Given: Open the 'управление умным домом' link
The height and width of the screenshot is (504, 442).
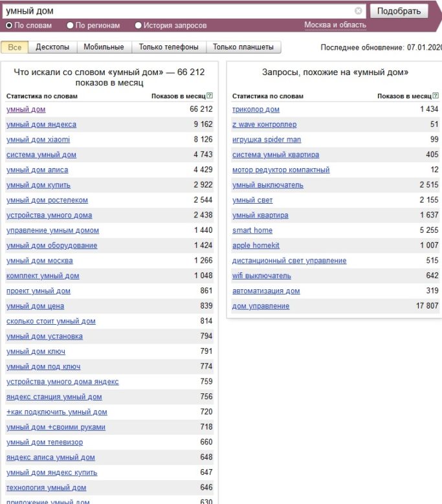Looking at the screenshot, I should pyautogui.click(x=52, y=230).
